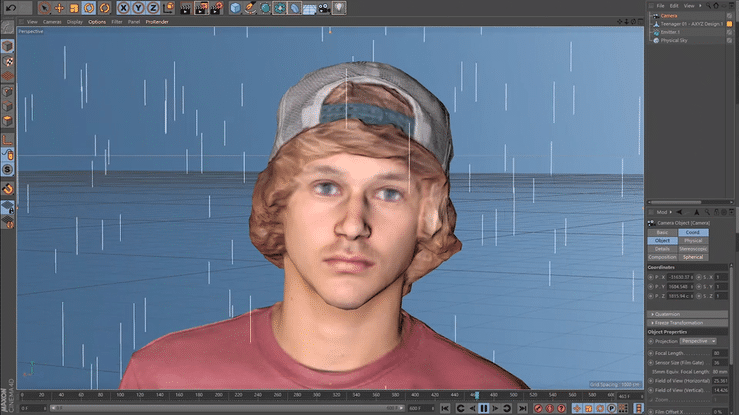
Task: Open viewport Cameras menu
Action: pyautogui.click(x=52, y=22)
